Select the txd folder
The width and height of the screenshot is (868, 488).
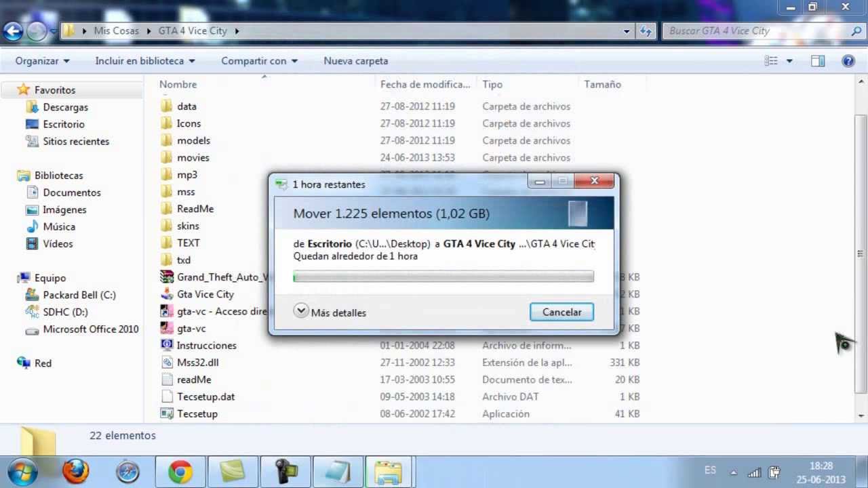[x=184, y=260]
